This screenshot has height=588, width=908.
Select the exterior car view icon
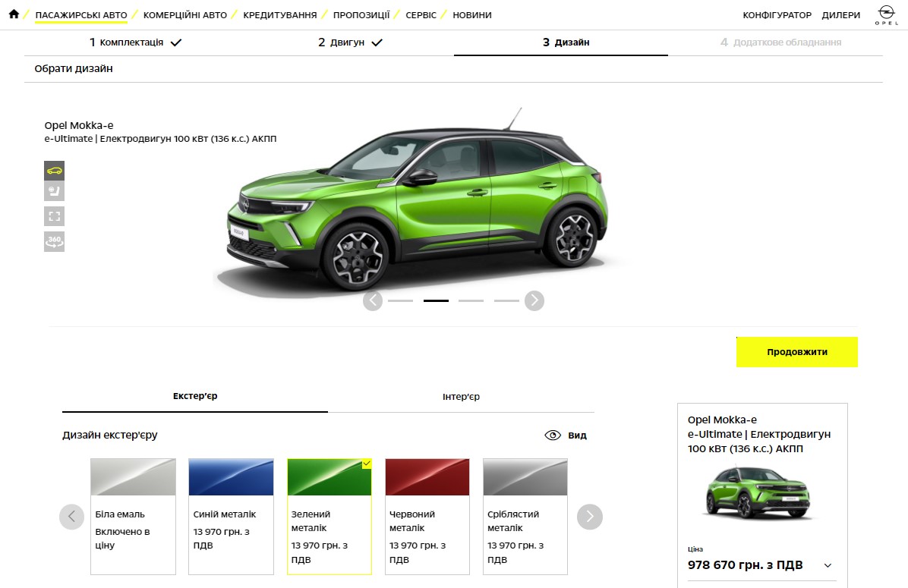54,170
